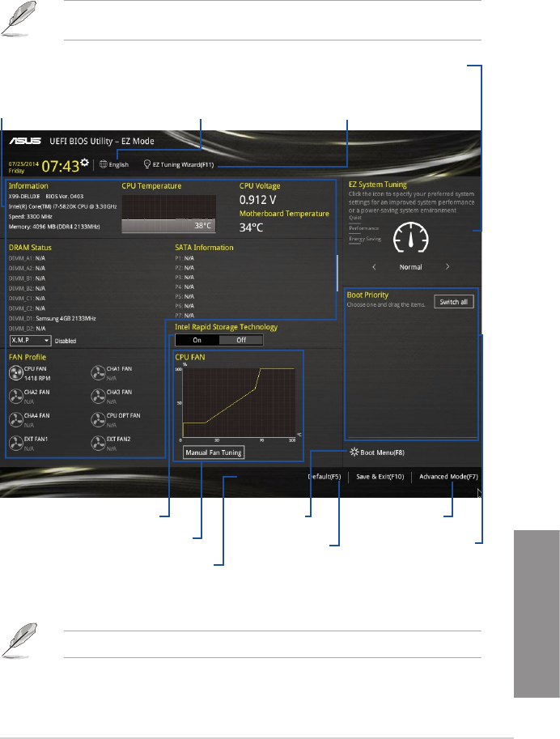Click the EXT FAN2 fan icon
560x739 pixels.
(98, 444)
